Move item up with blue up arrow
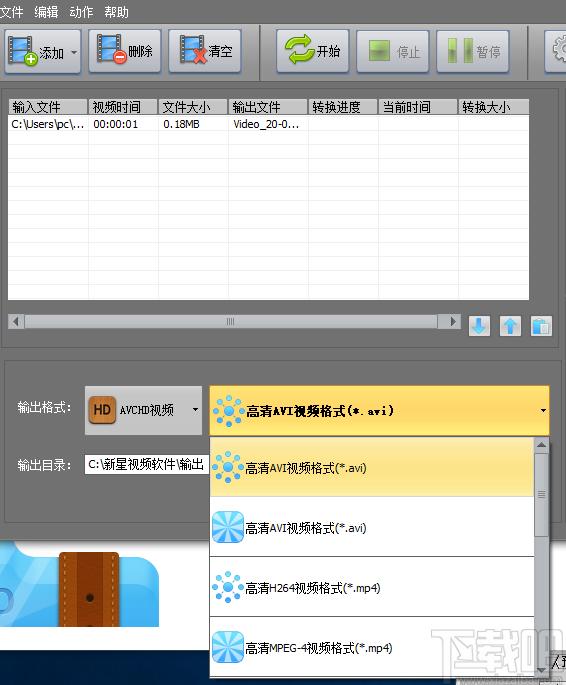Screen dimensions: 566x685 coord(510,326)
